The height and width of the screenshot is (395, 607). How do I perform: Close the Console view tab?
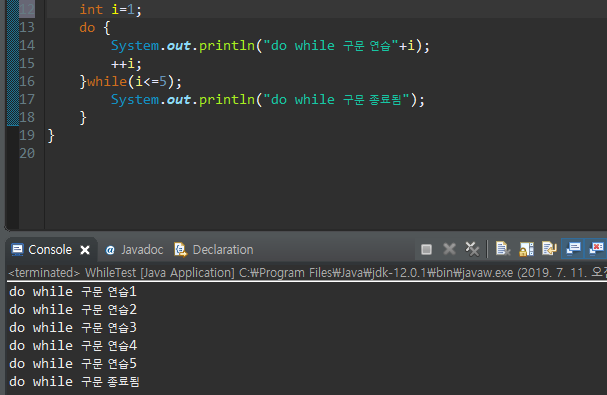(x=85, y=250)
